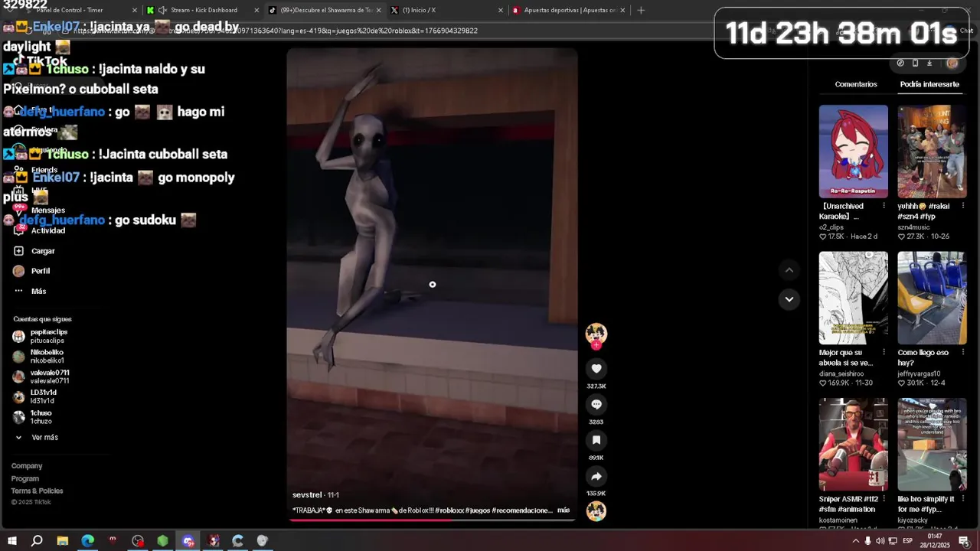This screenshot has height=551, width=980.
Task: Open more options on Mejor que su abuela card
Action: tap(884, 353)
